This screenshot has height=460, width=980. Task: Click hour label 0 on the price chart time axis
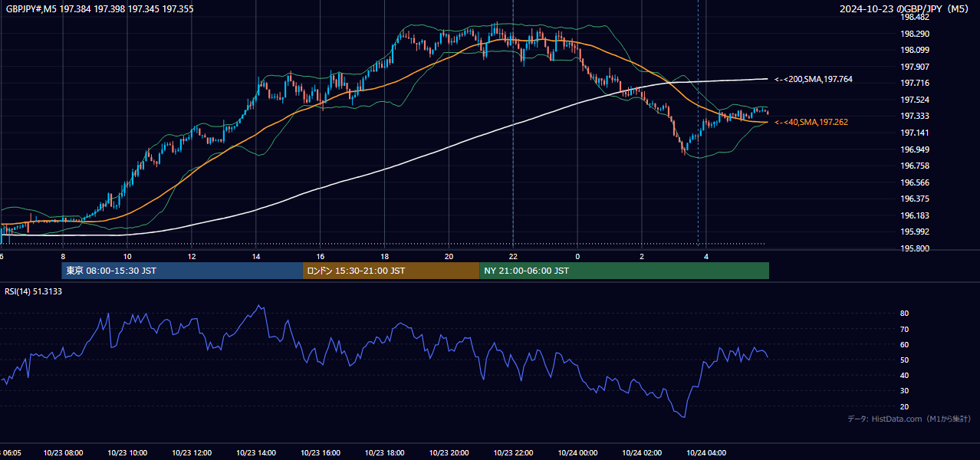point(577,256)
